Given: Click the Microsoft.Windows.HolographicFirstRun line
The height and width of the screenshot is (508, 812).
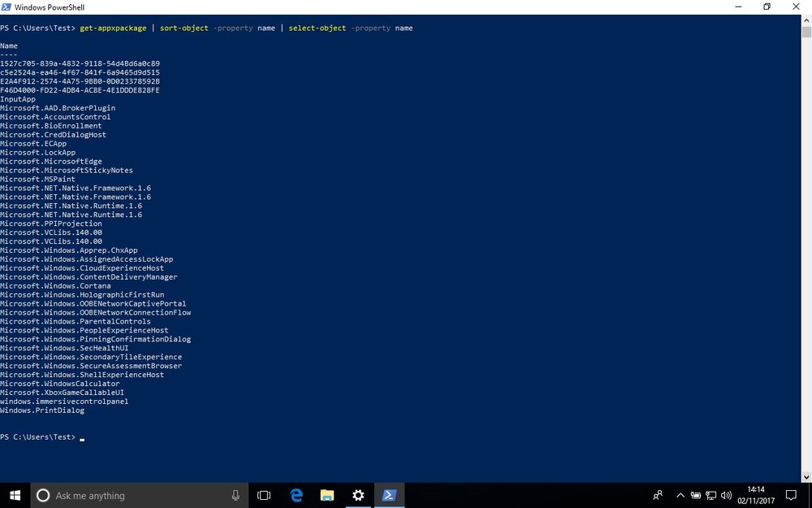Looking at the screenshot, I should pyautogui.click(x=82, y=294).
